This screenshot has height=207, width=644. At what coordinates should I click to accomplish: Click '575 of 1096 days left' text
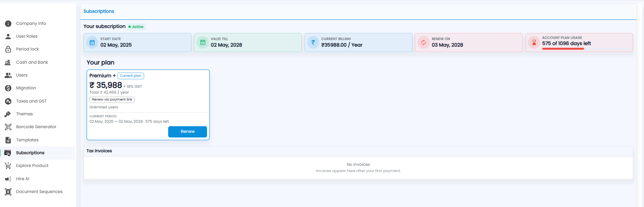click(x=567, y=43)
